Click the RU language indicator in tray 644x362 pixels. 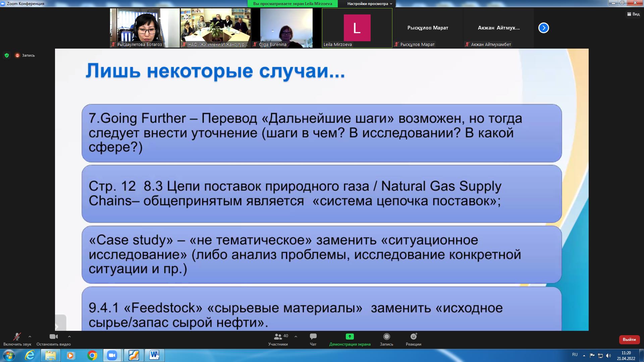point(575,355)
